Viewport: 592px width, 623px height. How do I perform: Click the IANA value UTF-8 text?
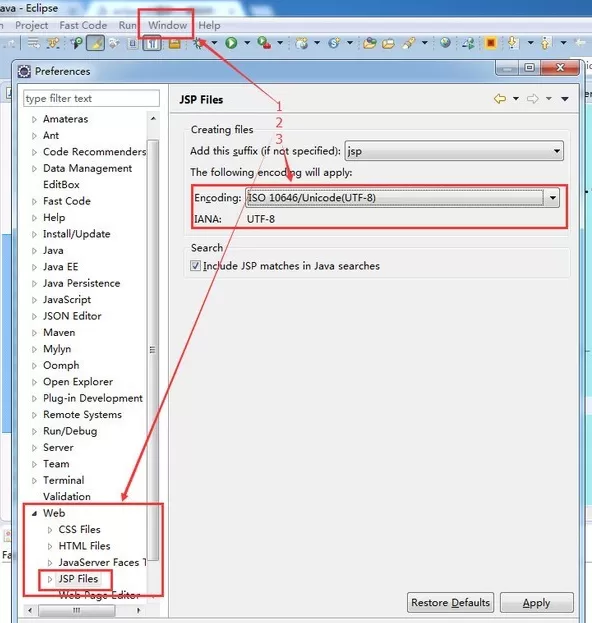point(261,219)
